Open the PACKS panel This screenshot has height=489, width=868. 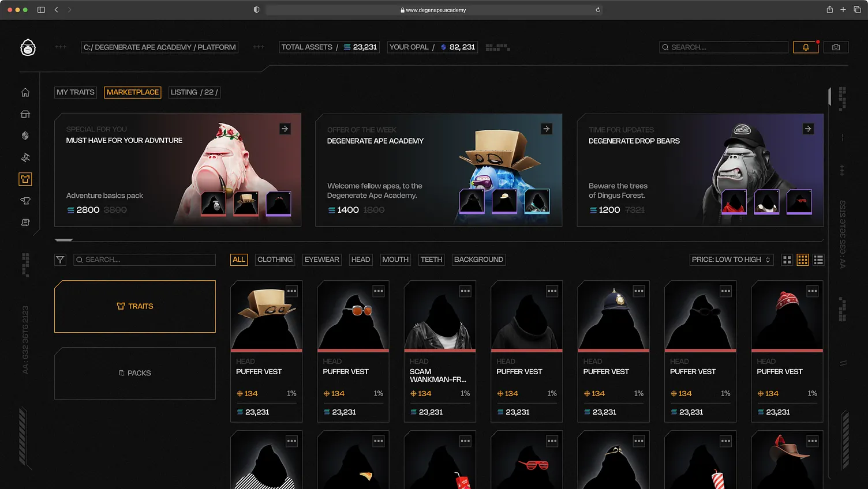coord(134,373)
